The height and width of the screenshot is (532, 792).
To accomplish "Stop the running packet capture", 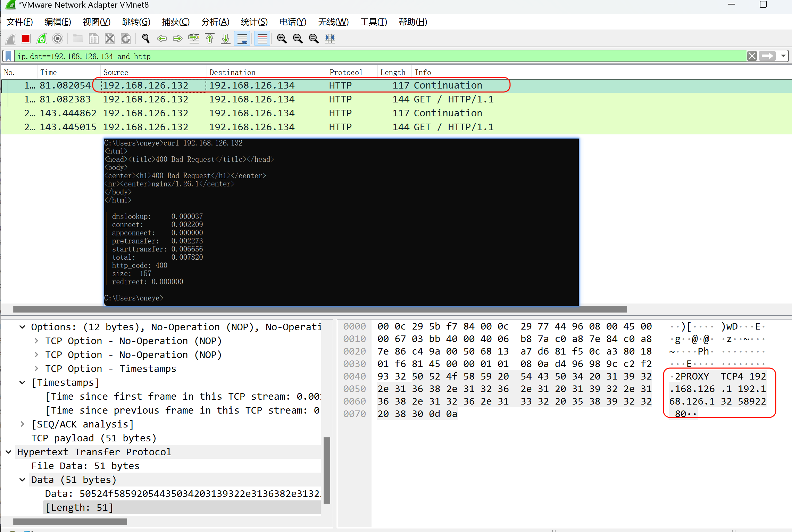I will pyautogui.click(x=26, y=39).
